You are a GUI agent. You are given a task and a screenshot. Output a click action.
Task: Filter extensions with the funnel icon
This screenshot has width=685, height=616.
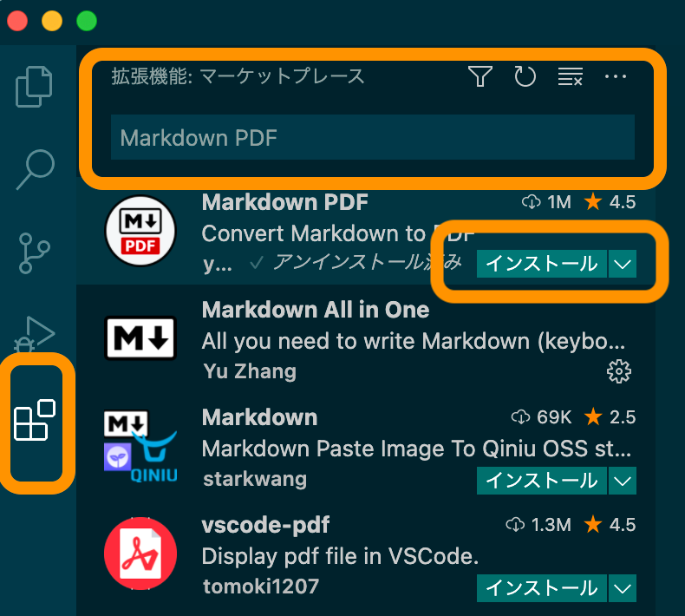coord(480,76)
